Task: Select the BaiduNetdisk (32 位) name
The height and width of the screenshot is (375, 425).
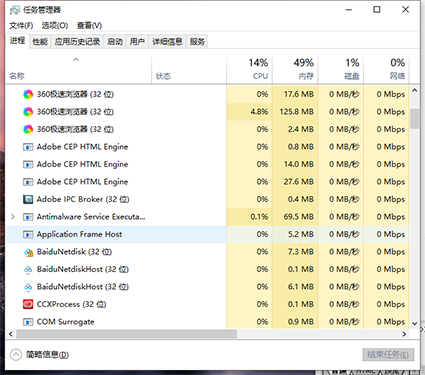Action: 74,252
